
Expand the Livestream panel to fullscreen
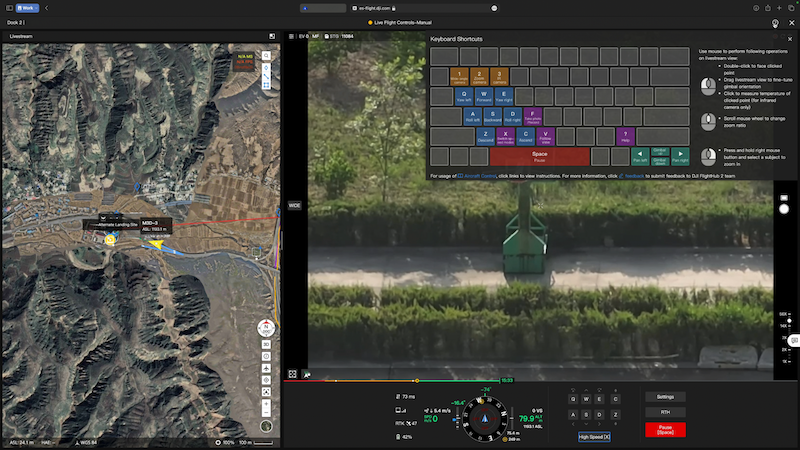click(x=271, y=35)
